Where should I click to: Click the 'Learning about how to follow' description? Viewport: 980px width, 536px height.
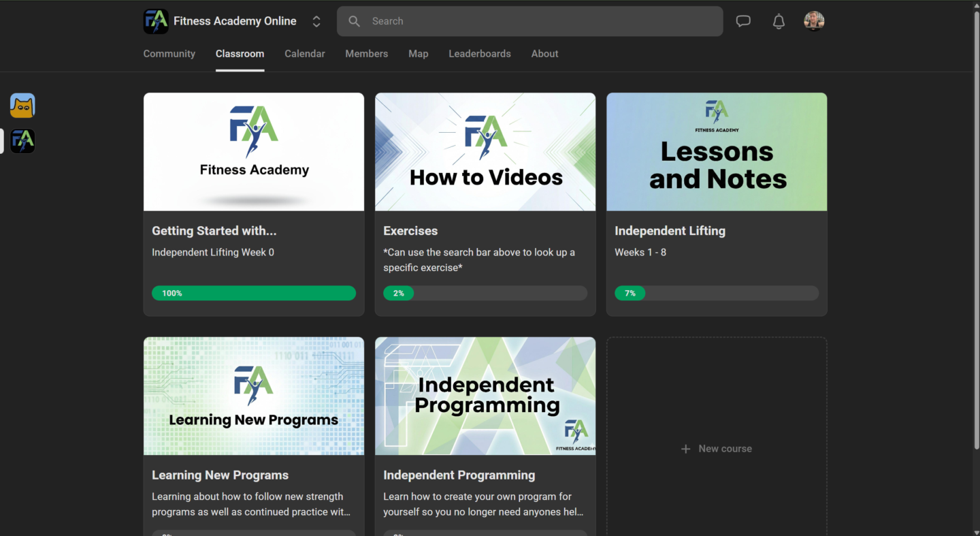coord(251,504)
